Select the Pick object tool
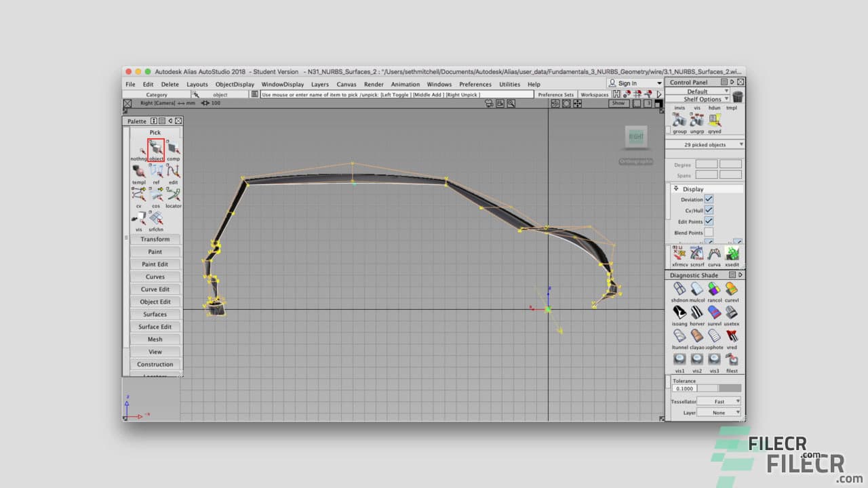The image size is (868, 488). click(155, 148)
